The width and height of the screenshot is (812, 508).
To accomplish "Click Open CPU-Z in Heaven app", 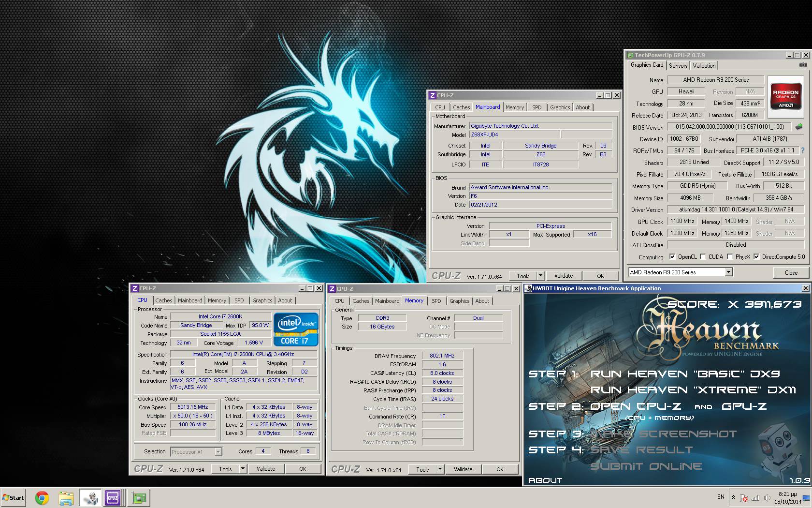I will [636, 406].
